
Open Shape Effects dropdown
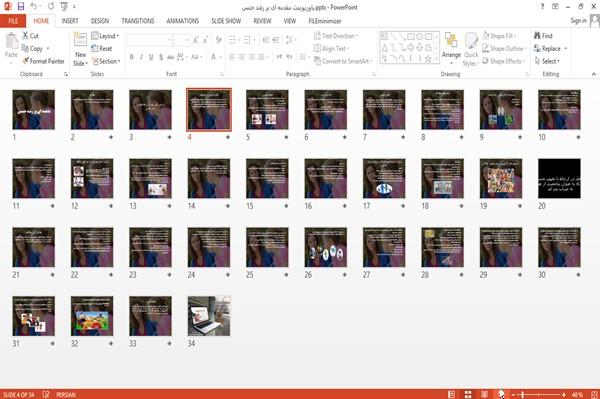point(503,61)
